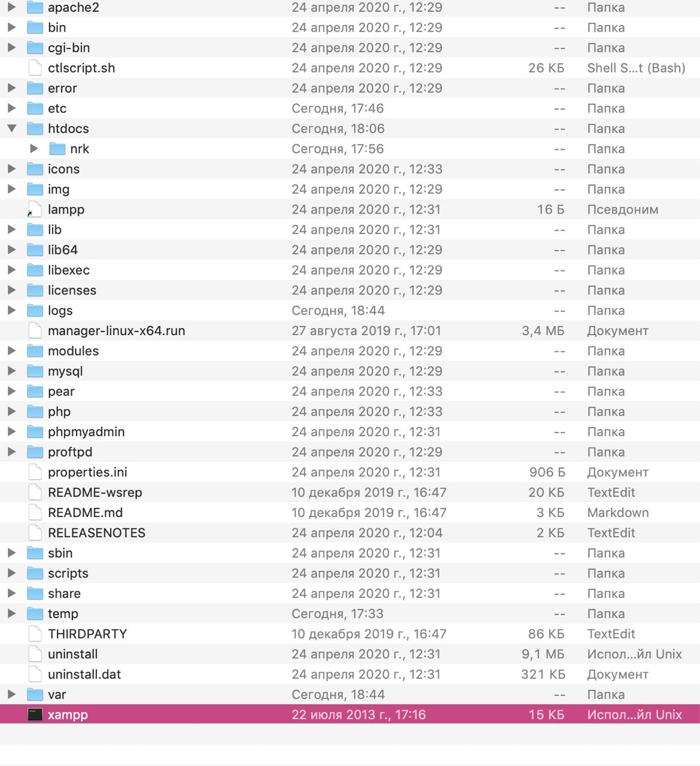The image size is (700, 766).
Task: Click the kind label Shell S...t (Bash)
Action: [637, 68]
